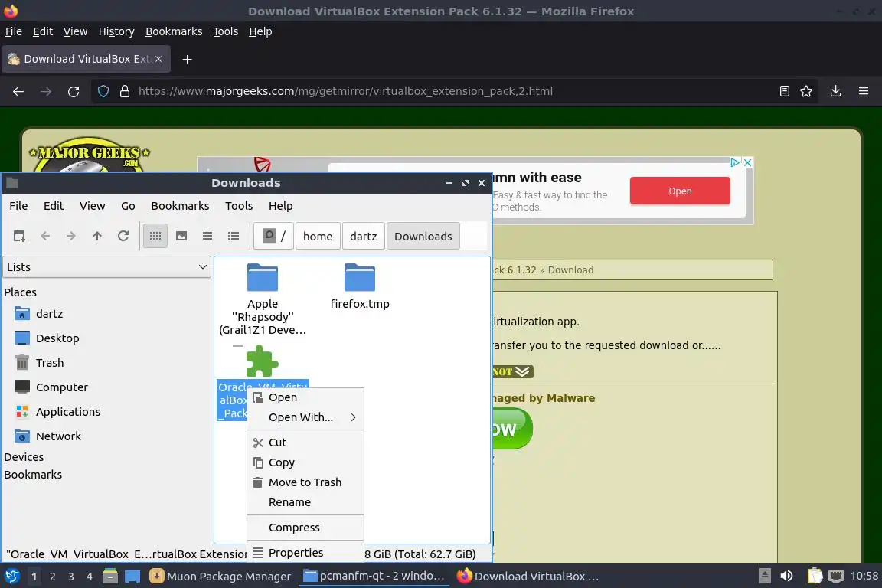
Task: Click the pcmanfm-qt taskbar entry
Action: (x=374, y=577)
